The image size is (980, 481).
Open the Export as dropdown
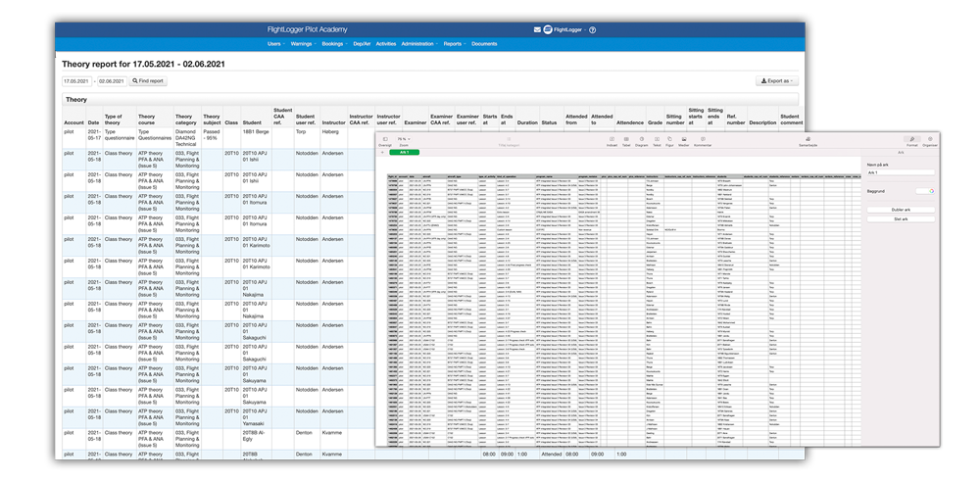[x=778, y=81]
